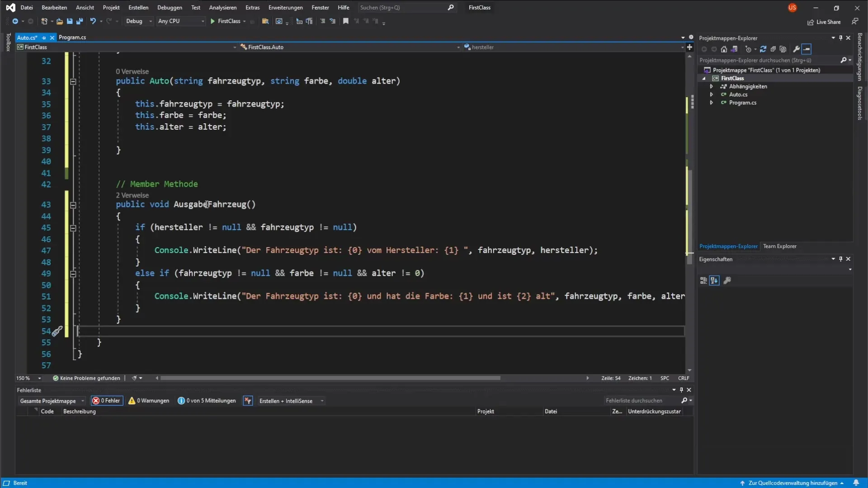Click Zur Quellcodeverwaltung hinzufügen in status bar
The image size is (868, 488).
[793, 483]
